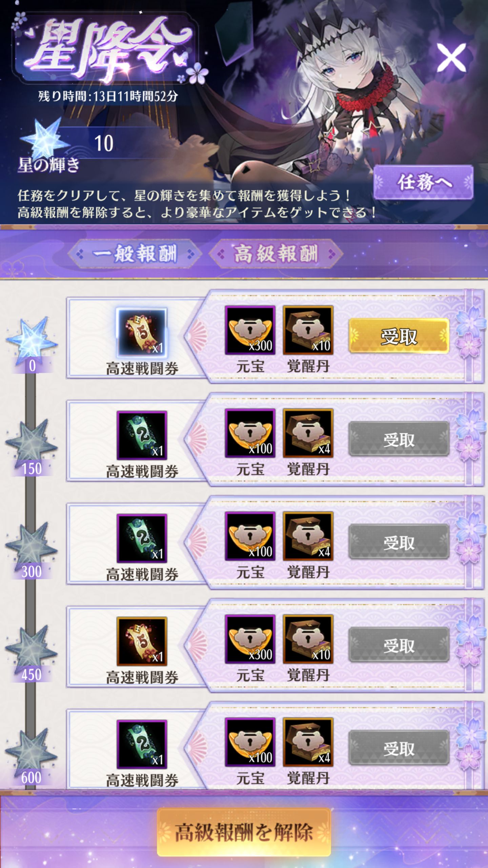Click the grey 受取 button at tier 150
The image size is (488, 868).
pos(399,439)
